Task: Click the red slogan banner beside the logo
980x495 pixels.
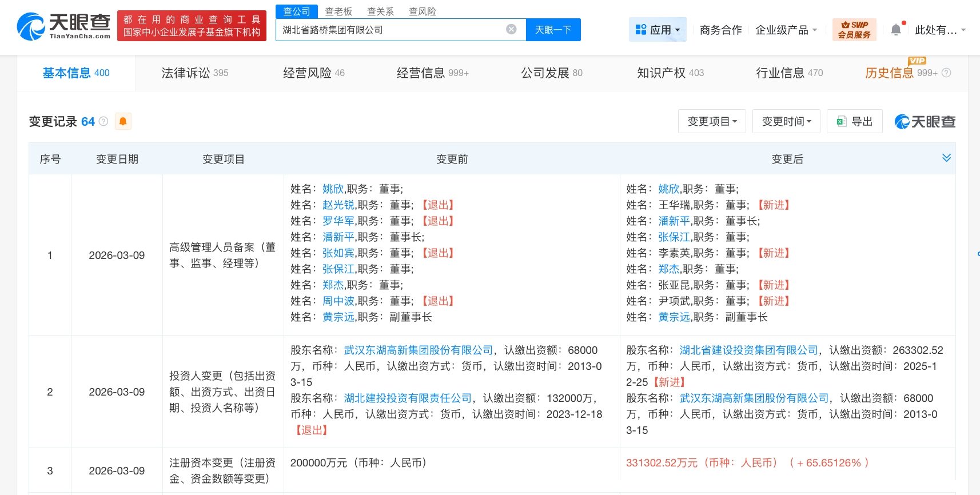Action: [192, 26]
